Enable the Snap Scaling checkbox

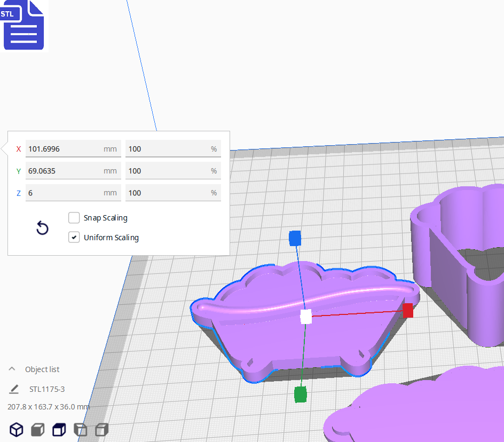point(74,218)
